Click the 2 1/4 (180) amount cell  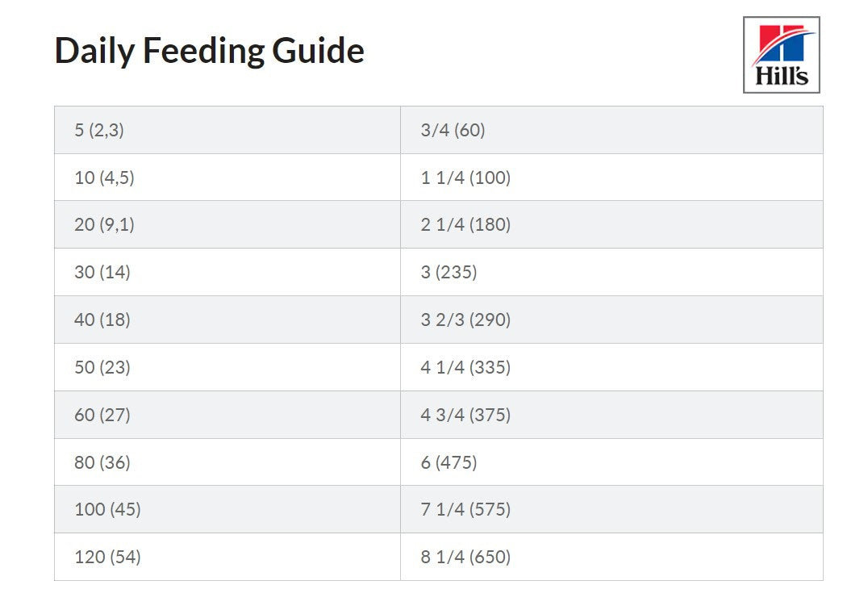tap(465, 225)
